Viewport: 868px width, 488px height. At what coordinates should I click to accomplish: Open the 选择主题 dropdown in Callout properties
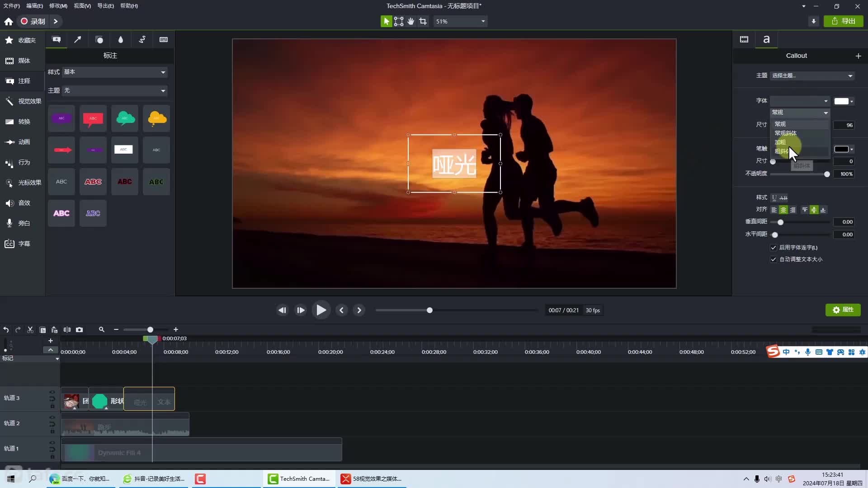812,75
